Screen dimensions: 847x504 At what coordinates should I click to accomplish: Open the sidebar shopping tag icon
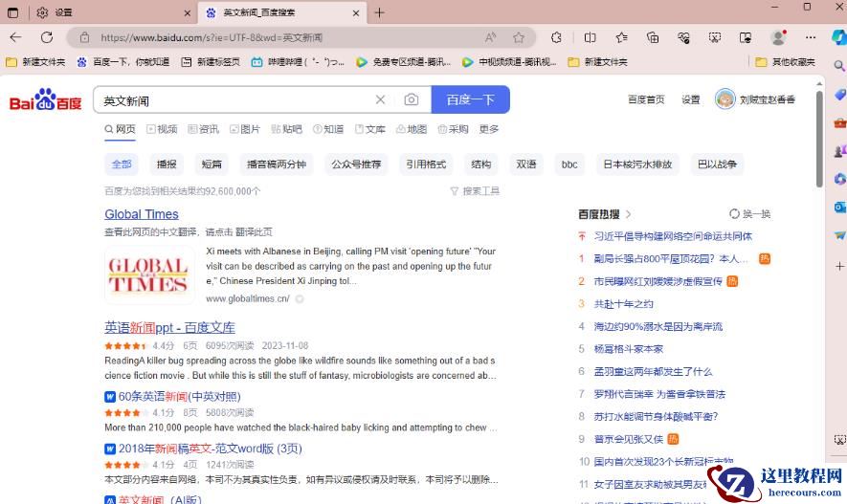(x=839, y=95)
